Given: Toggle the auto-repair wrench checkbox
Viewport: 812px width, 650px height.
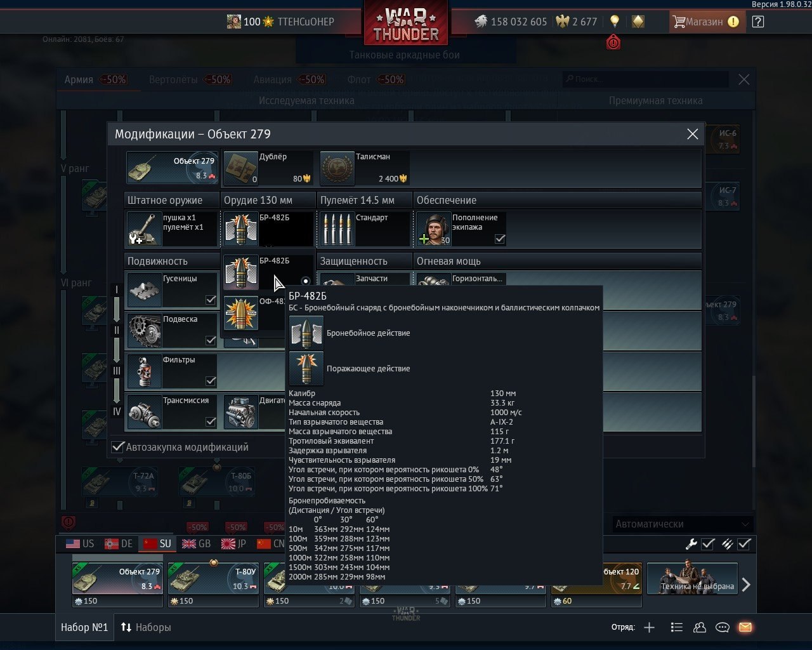Looking at the screenshot, I should point(708,544).
